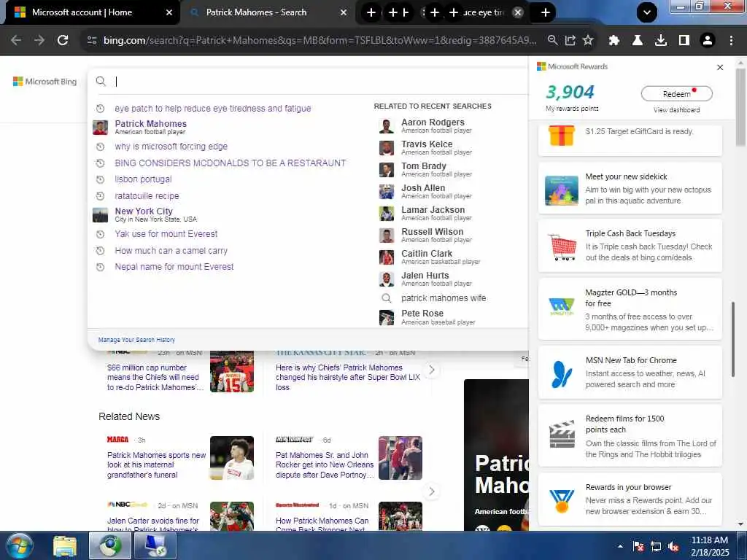Screen dimensions: 747x560
Task: Share this page via the share icon
Action: [570, 41]
